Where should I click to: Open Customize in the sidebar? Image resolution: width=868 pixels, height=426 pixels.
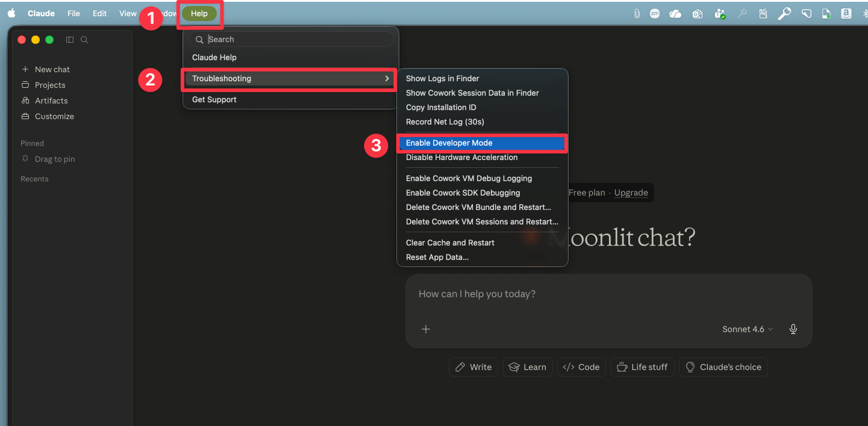[x=48, y=116]
